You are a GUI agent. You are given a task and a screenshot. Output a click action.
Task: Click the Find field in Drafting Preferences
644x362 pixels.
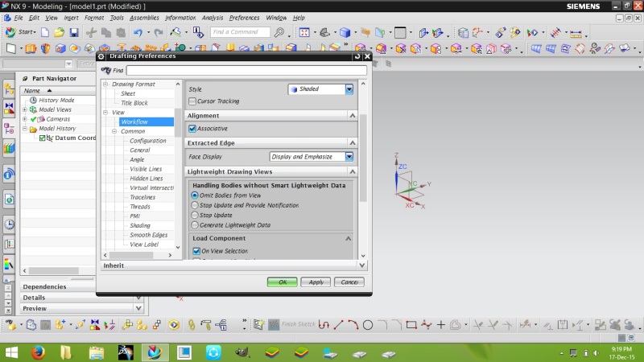(x=246, y=71)
